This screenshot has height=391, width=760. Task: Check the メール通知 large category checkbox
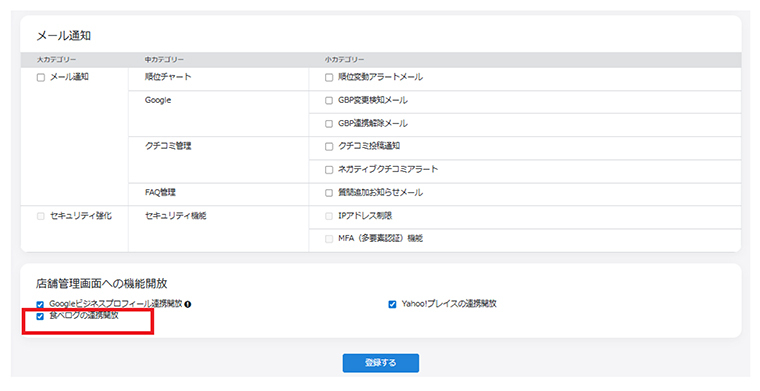click(41, 78)
